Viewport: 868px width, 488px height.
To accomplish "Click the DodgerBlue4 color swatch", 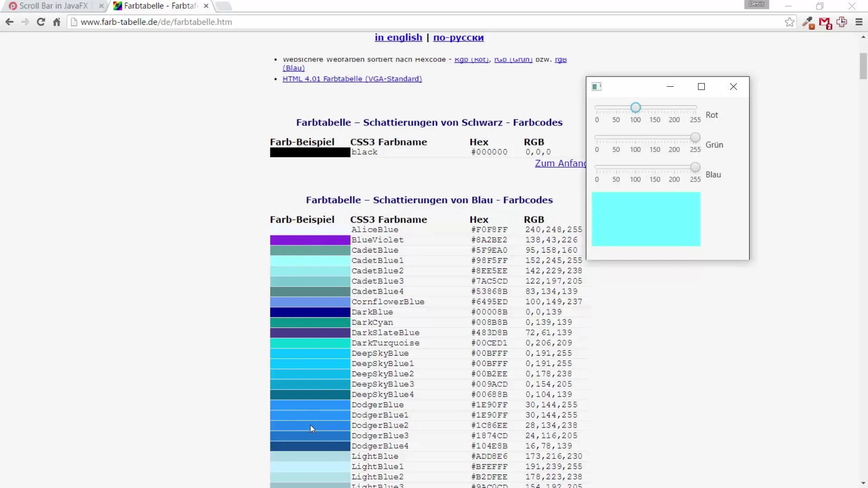I will [x=310, y=446].
